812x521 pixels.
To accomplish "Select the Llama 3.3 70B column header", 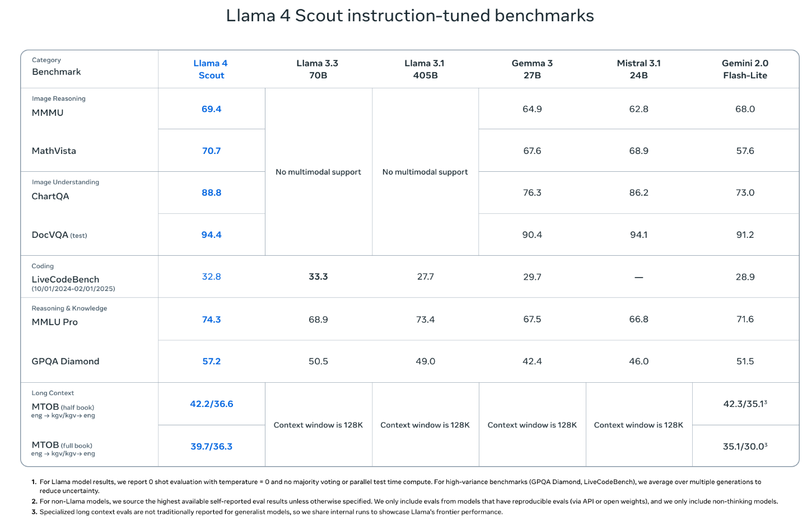I will click(318, 69).
